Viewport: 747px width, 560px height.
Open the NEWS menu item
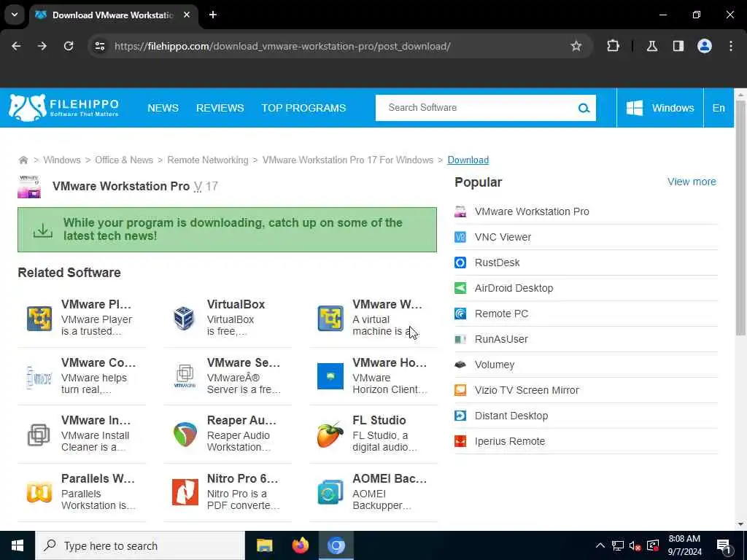tap(163, 108)
